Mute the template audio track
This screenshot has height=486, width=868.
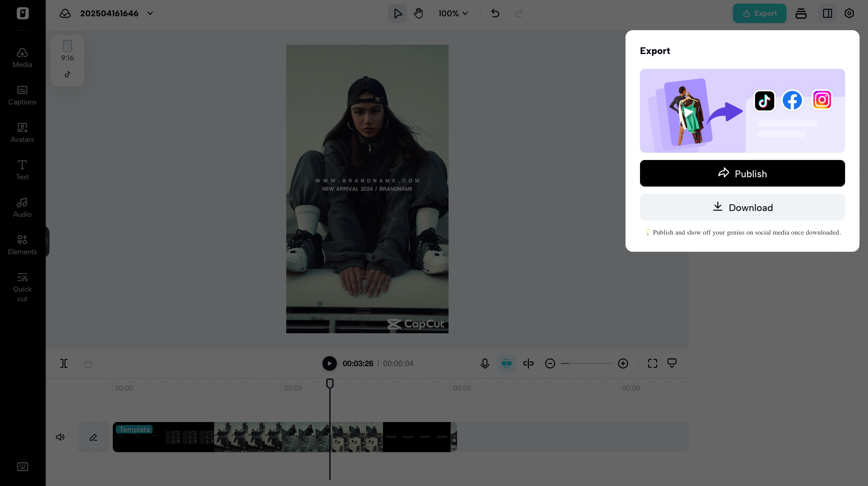[60, 437]
